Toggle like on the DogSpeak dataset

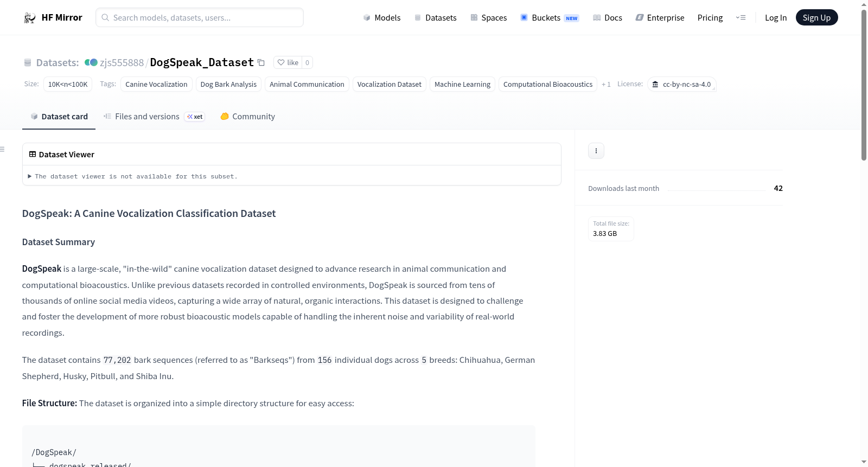288,62
